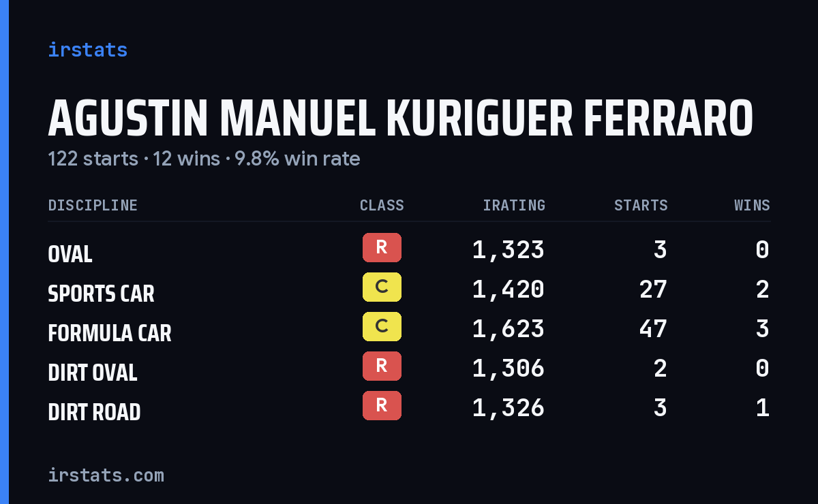Image resolution: width=818 pixels, height=504 pixels.
Task: Select the CLASS column header
Action: (x=382, y=205)
